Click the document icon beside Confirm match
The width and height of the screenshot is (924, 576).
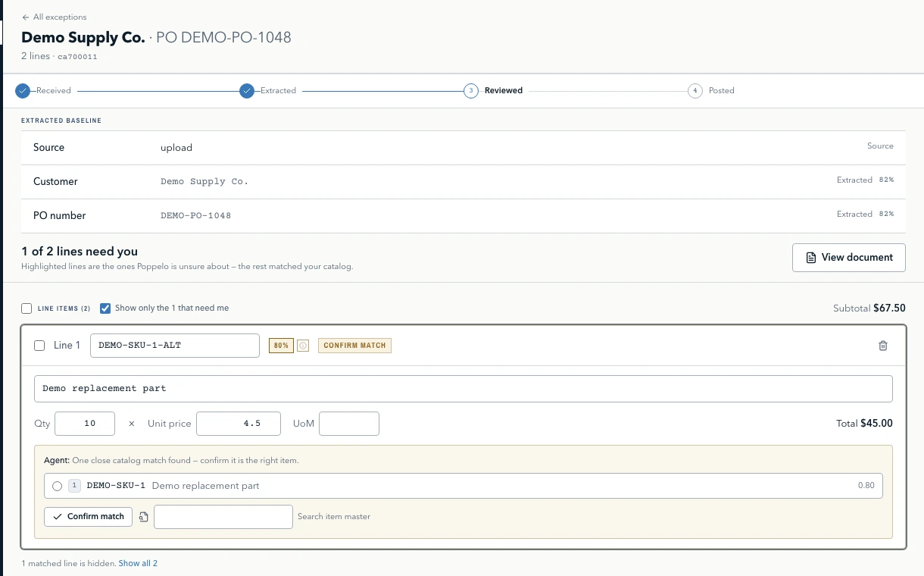click(144, 517)
